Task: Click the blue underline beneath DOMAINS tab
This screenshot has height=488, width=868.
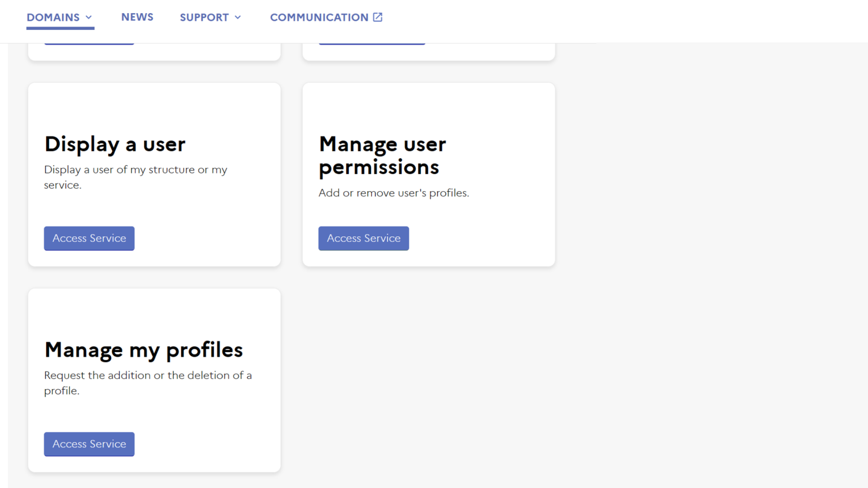Action: [60, 28]
